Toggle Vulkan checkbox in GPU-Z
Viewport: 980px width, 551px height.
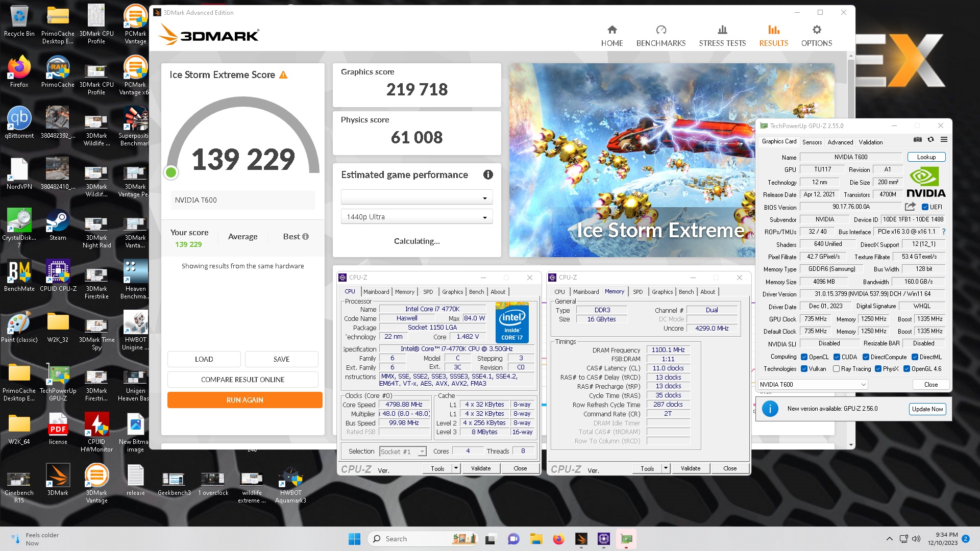point(804,369)
